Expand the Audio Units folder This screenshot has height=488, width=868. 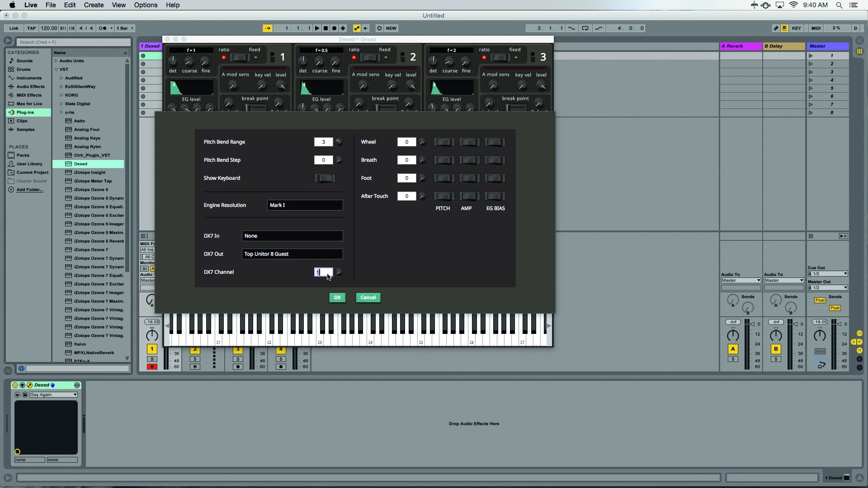pyautogui.click(x=56, y=61)
